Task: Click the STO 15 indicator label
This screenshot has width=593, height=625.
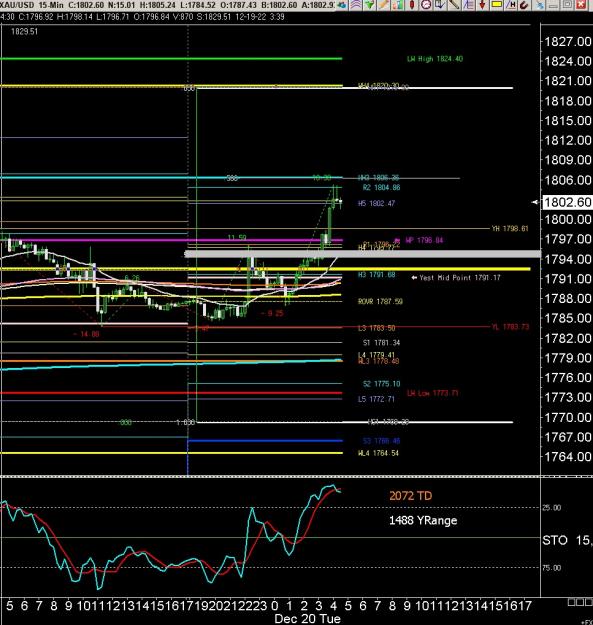Action: coord(567,540)
